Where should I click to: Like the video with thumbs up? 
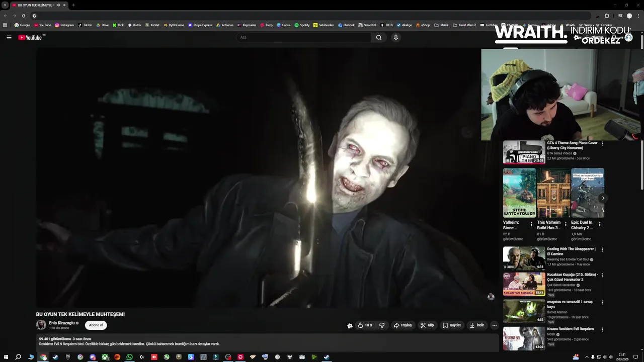coord(365,325)
